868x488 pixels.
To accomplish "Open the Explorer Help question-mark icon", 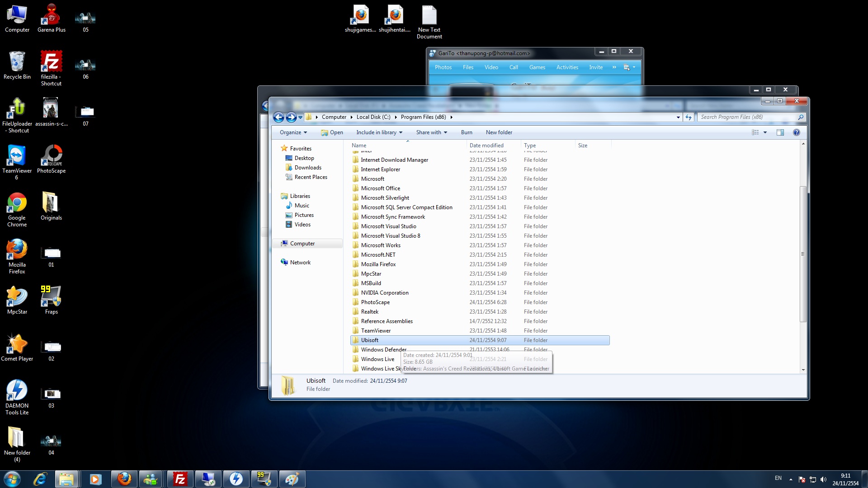I will (797, 132).
